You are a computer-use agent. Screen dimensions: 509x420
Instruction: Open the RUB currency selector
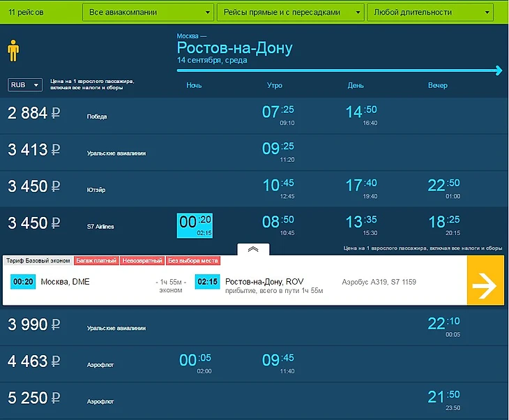26,85
